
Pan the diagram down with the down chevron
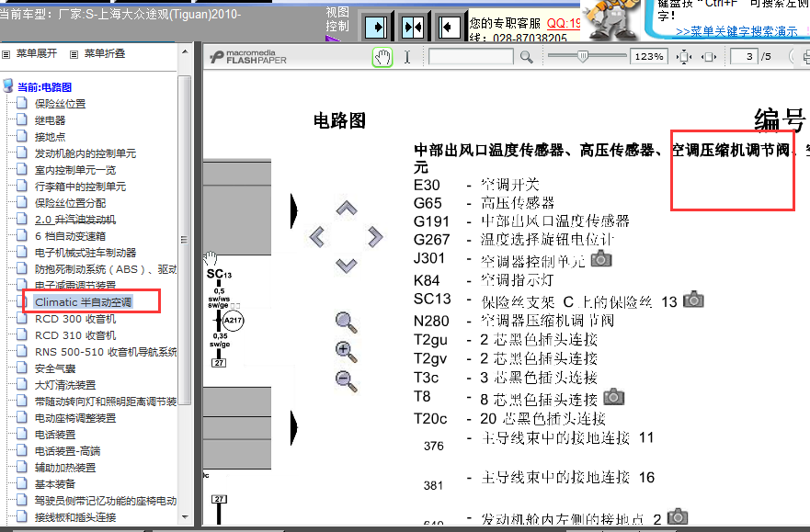point(346,266)
